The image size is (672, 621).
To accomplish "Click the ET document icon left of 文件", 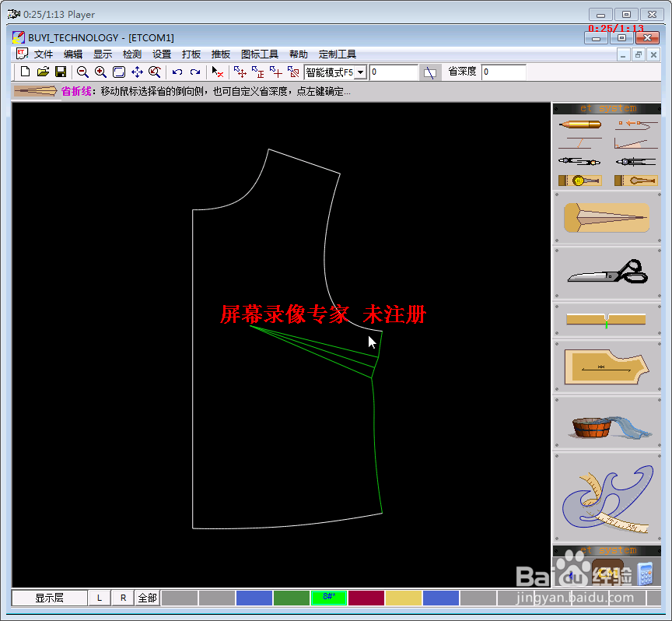I will click(22, 54).
